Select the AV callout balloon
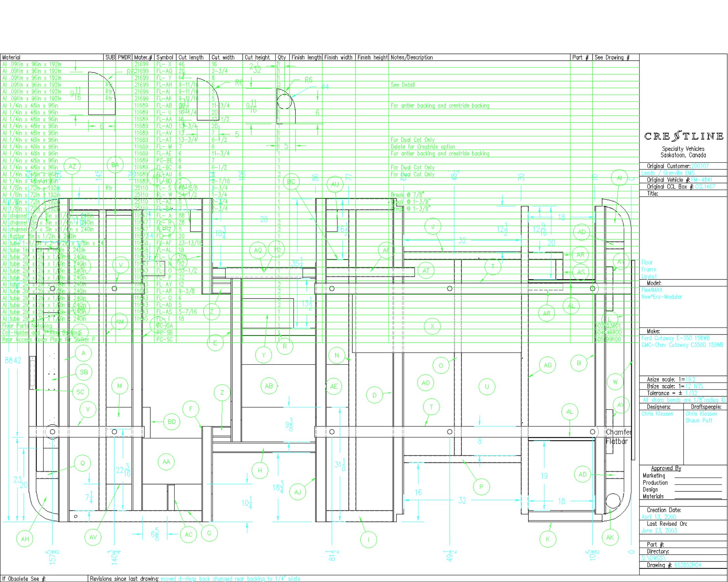 (93, 537)
